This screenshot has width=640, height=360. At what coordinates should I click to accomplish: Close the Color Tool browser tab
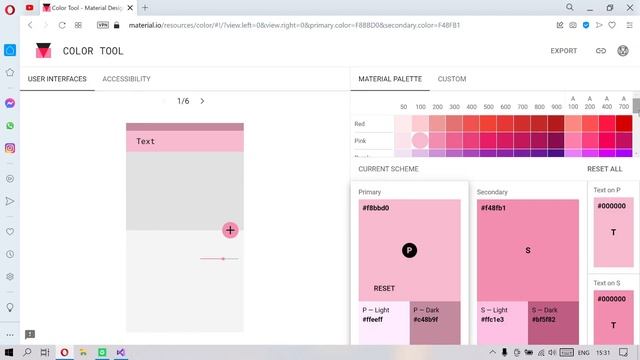[130, 7]
